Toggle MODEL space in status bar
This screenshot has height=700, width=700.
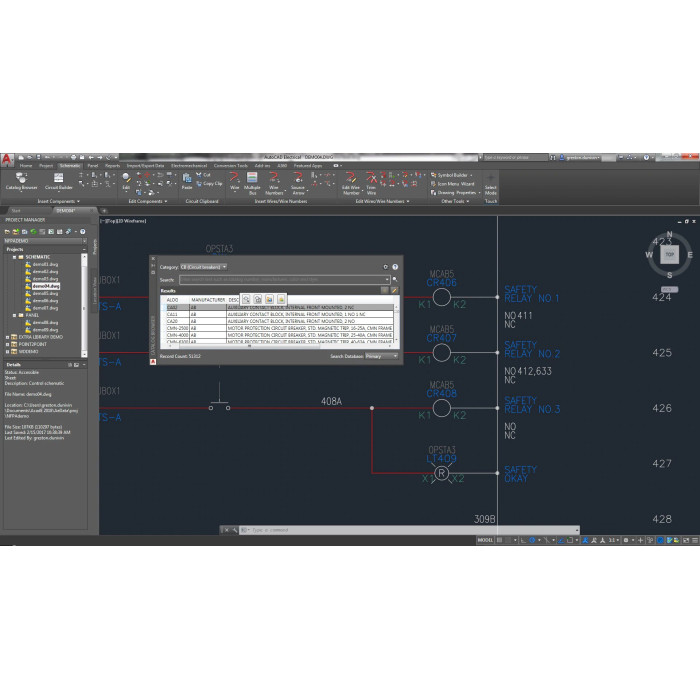[x=485, y=540]
